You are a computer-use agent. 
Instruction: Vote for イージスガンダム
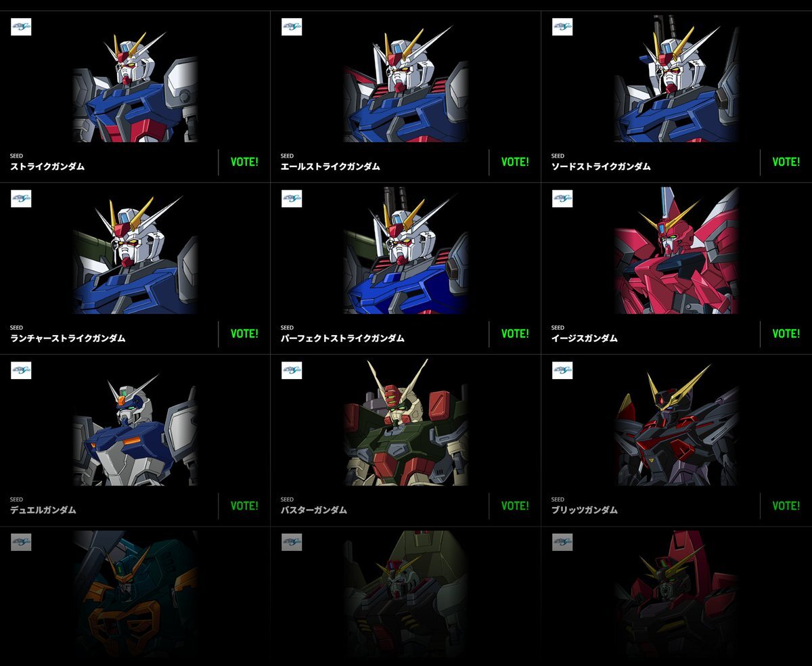(786, 334)
